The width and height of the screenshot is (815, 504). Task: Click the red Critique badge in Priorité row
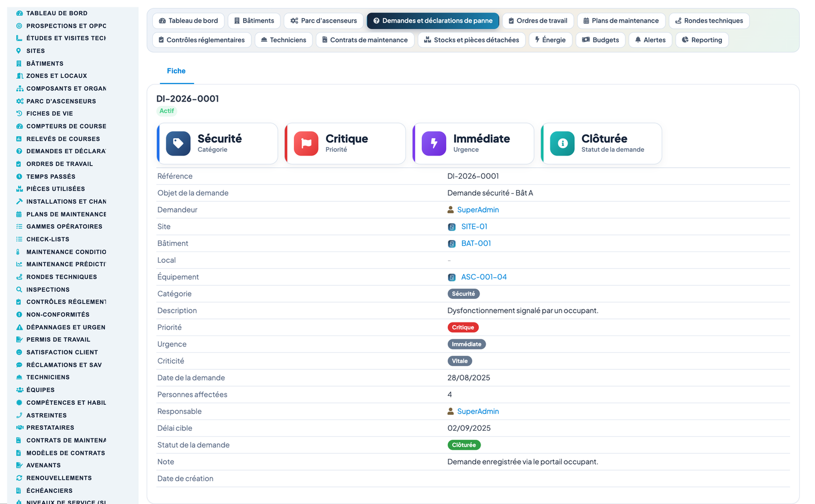(x=463, y=328)
